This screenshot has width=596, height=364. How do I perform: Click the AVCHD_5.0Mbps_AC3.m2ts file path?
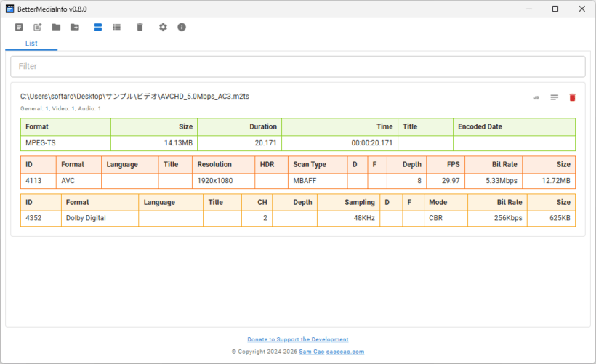tap(134, 96)
